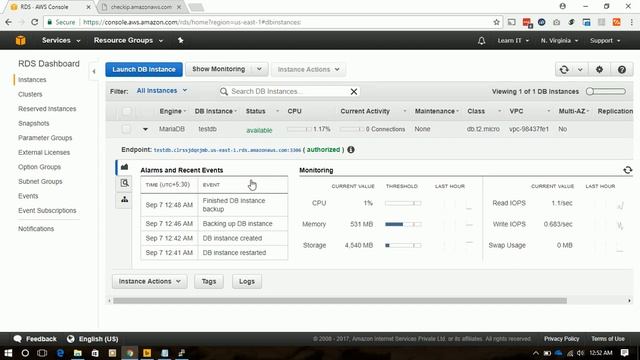The height and width of the screenshot is (360, 640).
Task: Sort by the Engine column header
Action: pos(171,111)
